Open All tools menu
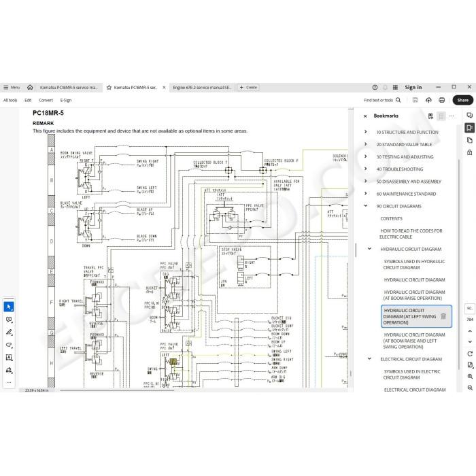Image resolution: width=476 pixels, height=476 pixels. 10,100
